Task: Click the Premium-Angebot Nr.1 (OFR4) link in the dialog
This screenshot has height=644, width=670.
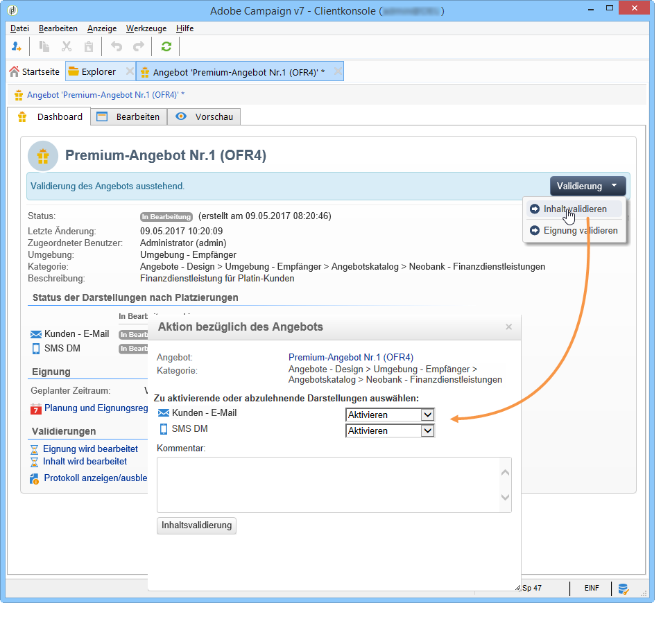Action: (351, 357)
